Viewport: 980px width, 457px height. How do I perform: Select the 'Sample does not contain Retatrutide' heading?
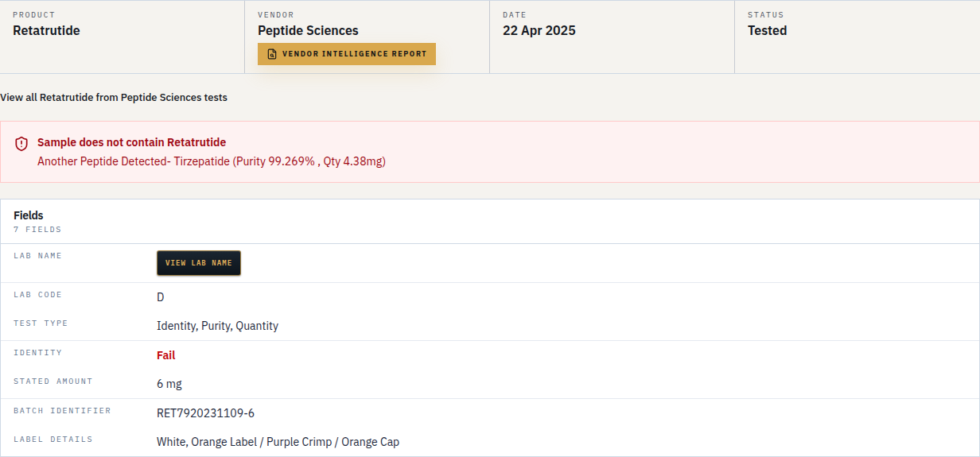pyautogui.click(x=132, y=142)
